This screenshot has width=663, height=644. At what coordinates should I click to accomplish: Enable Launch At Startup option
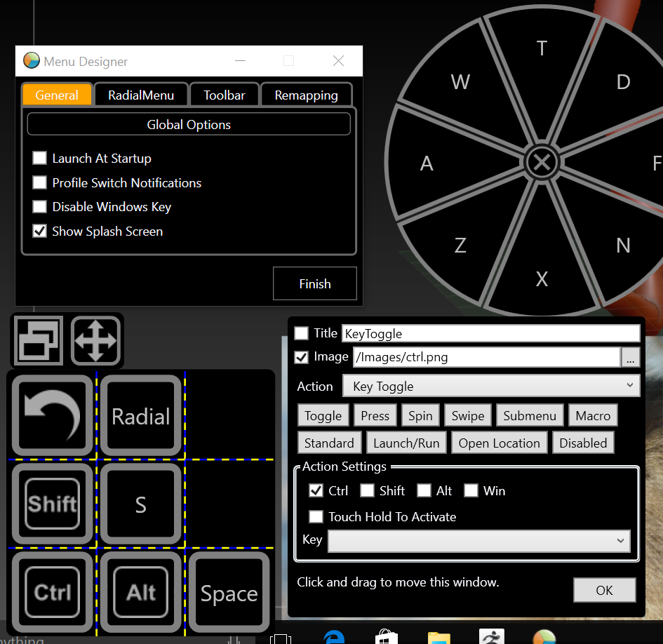tap(40, 159)
